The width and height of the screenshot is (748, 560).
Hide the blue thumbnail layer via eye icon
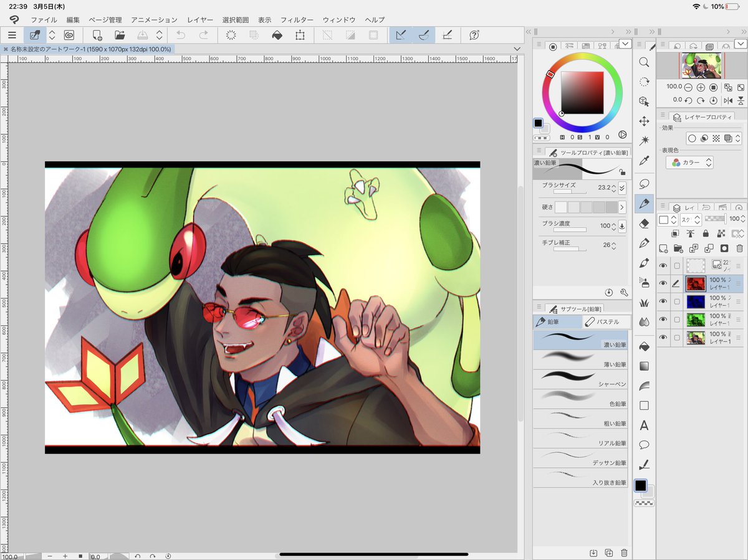click(663, 302)
